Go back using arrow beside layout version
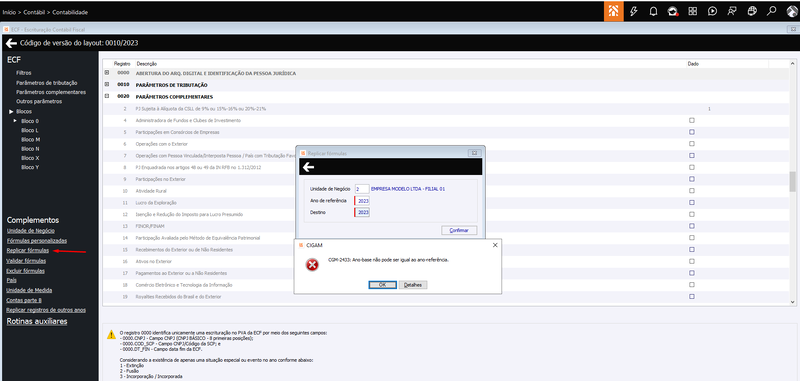The width and height of the screenshot is (800, 381). [x=11, y=43]
